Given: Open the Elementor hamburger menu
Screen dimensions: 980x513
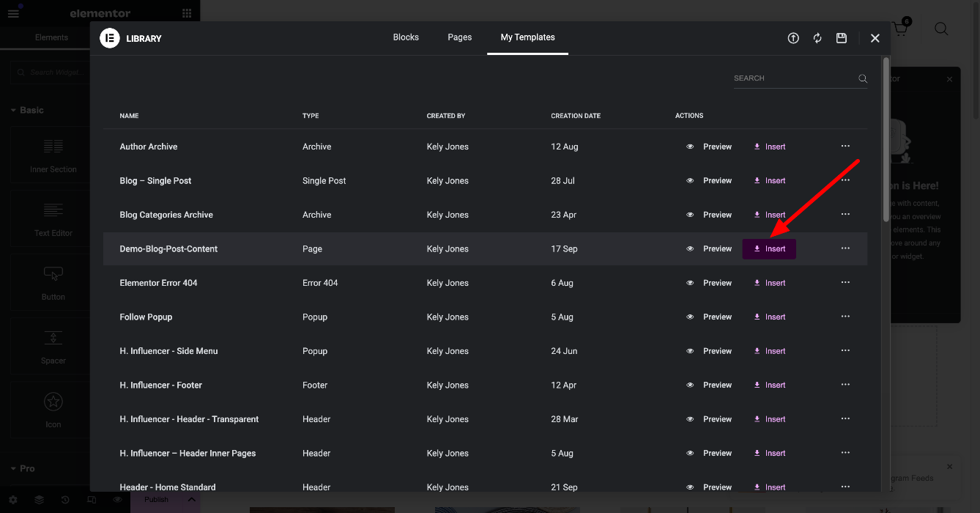Looking at the screenshot, I should [13, 13].
